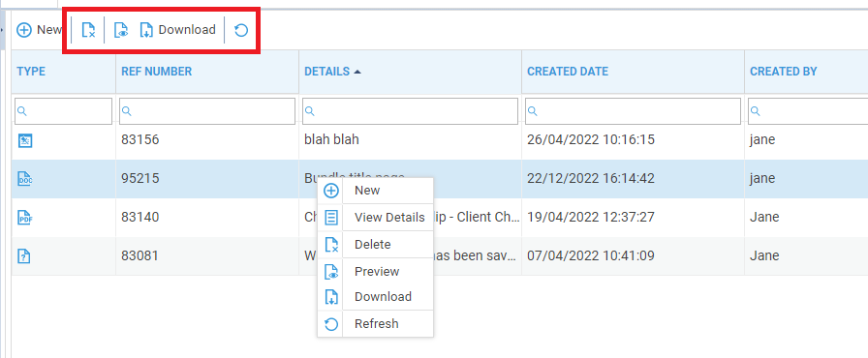Viewport: 868px width, 358px height.
Task: Choose View Details from the context menu
Action: coord(375,217)
